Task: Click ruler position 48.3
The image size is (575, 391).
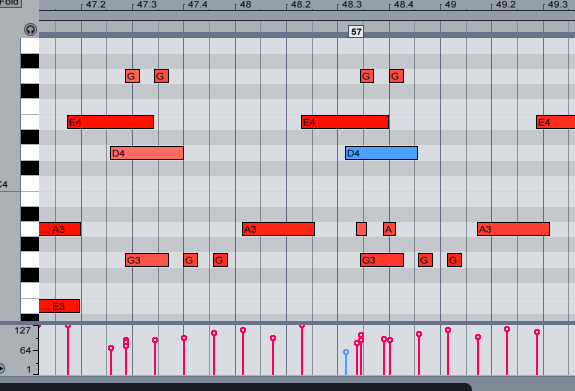Action: point(352,4)
